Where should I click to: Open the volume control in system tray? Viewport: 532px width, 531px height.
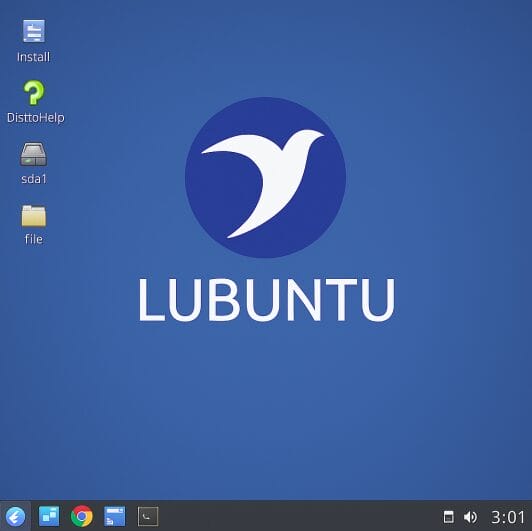(470, 517)
